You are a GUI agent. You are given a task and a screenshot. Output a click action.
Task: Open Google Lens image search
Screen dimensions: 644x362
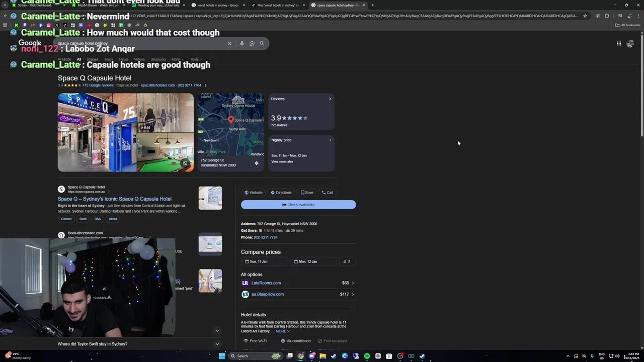pyautogui.click(x=252, y=44)
